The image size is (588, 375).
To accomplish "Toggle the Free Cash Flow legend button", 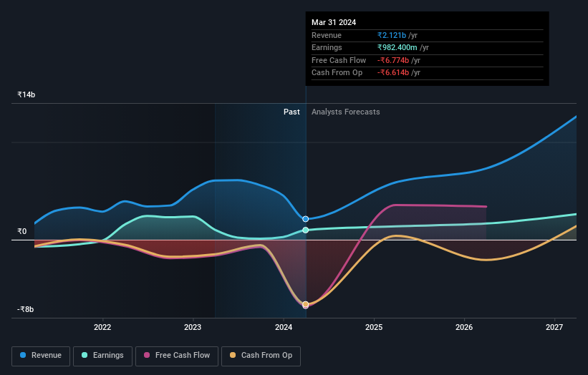I will (x=177, y=356).
